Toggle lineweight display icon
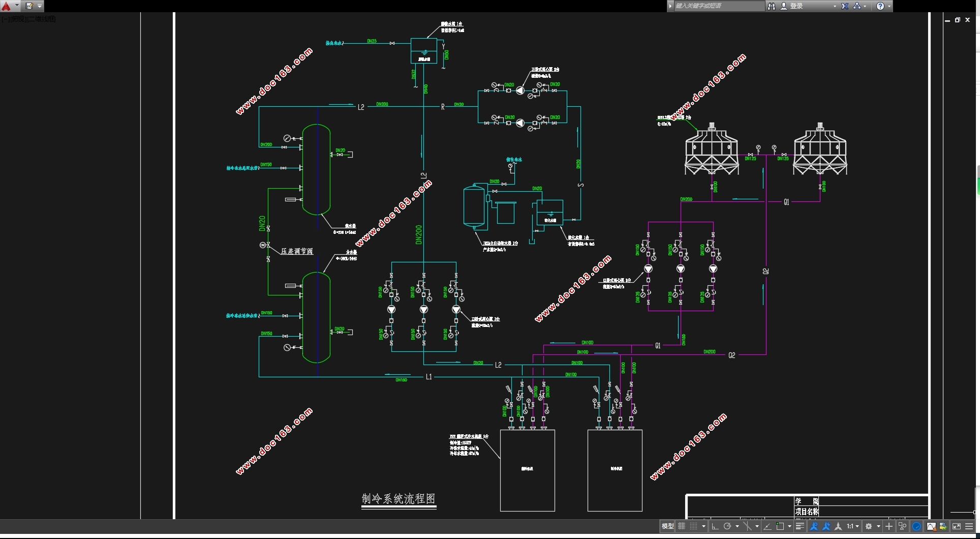This screenshot has height=539, width=980. 800,526
